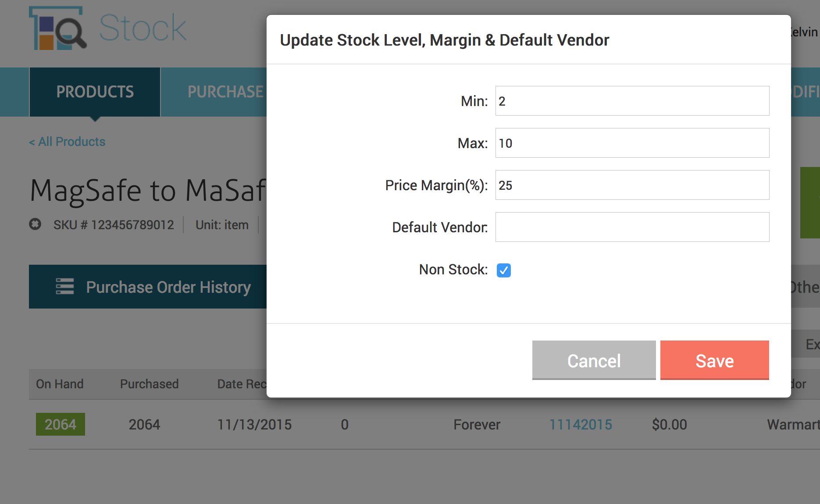
Task: Go back to All Products
Action: click(x=67, y=142)
